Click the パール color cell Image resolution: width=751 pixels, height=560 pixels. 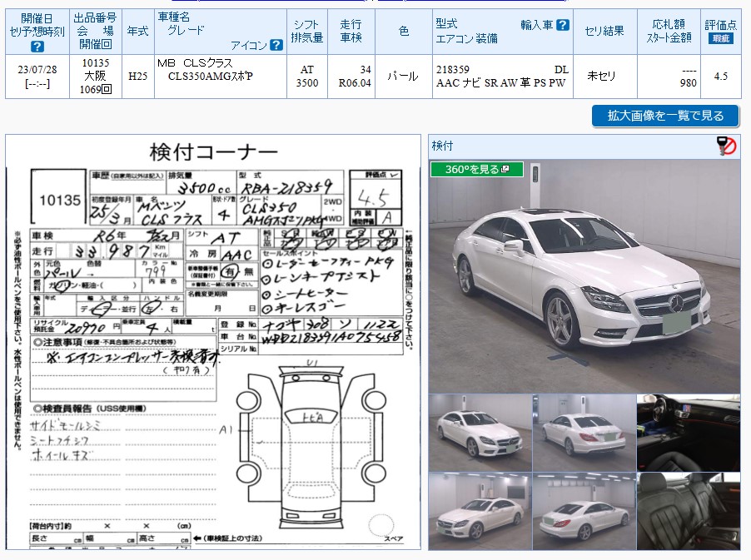coord(403,77)
